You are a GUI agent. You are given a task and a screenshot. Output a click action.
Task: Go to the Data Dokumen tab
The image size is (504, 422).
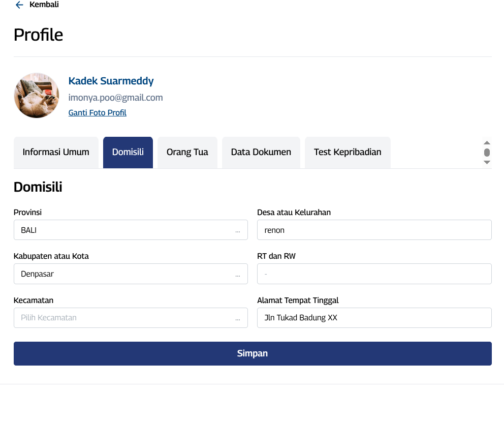click(x=261, y=152)
